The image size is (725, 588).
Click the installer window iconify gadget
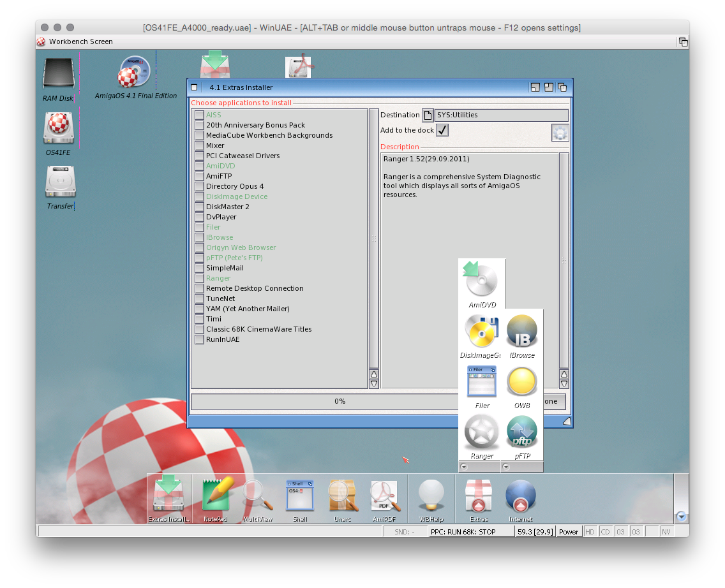point(535,87)
